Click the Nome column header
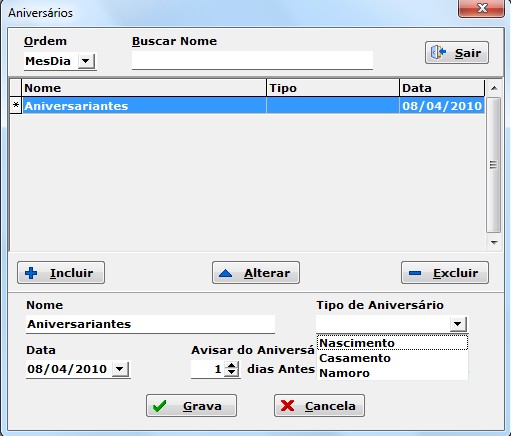Viewport: 511px width, 436px height. click(x=144, y=88)
